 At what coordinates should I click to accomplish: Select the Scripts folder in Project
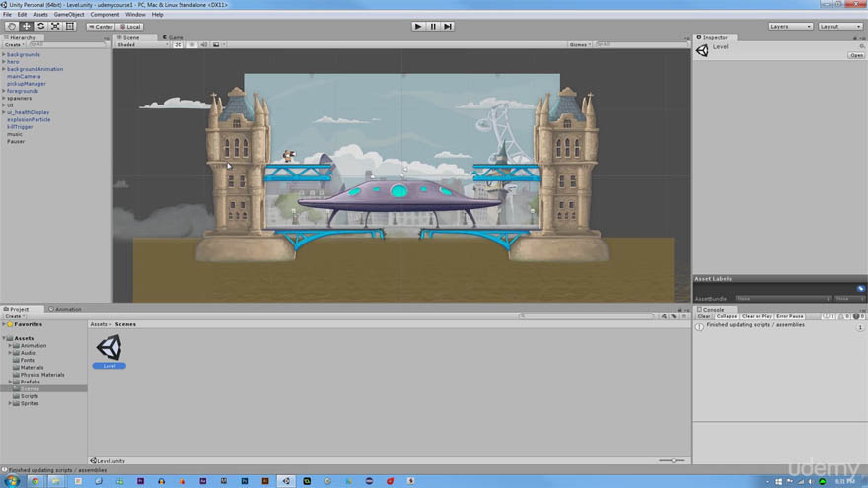(x=30, y=396)
